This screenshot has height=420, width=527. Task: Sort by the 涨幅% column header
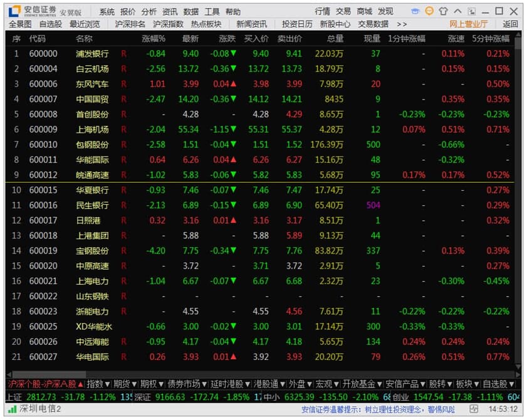click(154, 39)
